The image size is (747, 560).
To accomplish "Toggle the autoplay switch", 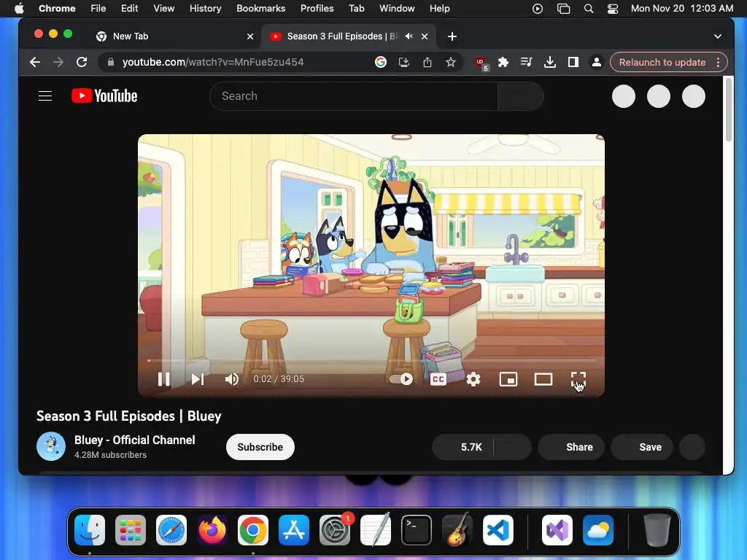I will pyautogui.click(x=401, y=379).
